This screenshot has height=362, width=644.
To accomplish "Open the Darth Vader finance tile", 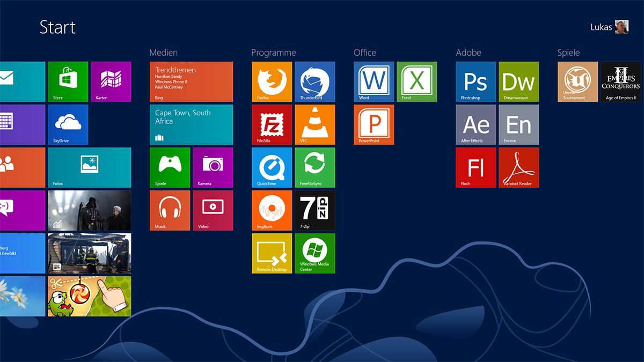I will [x=89, y=210].
